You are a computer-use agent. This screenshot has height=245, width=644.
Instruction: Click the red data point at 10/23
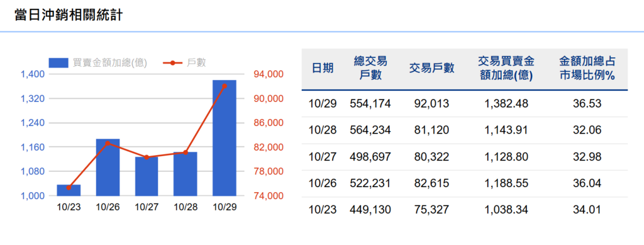click(69, 188)
